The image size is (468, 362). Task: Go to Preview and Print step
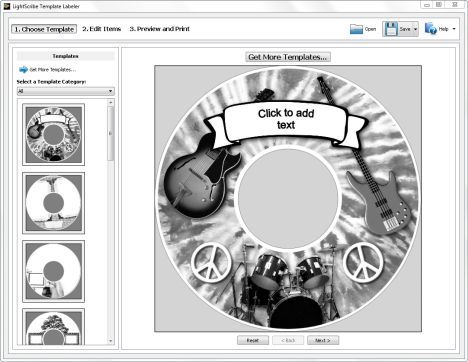159,29
